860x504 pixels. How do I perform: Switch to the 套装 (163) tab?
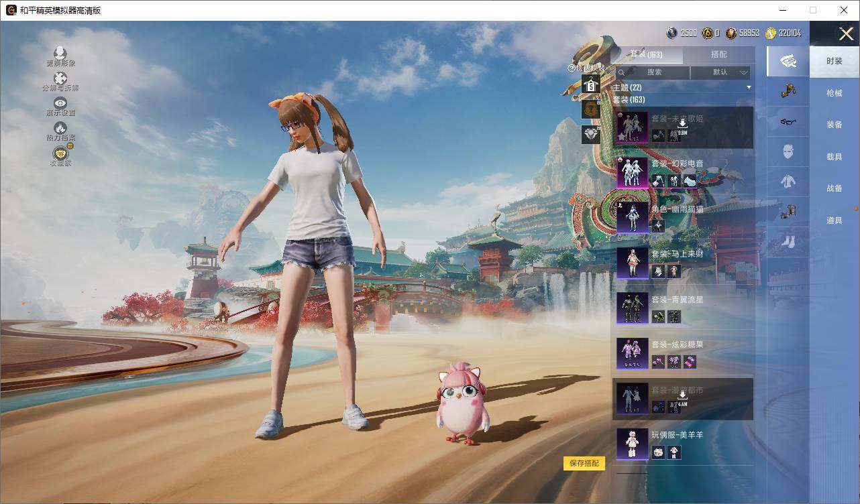pos(646,54)
